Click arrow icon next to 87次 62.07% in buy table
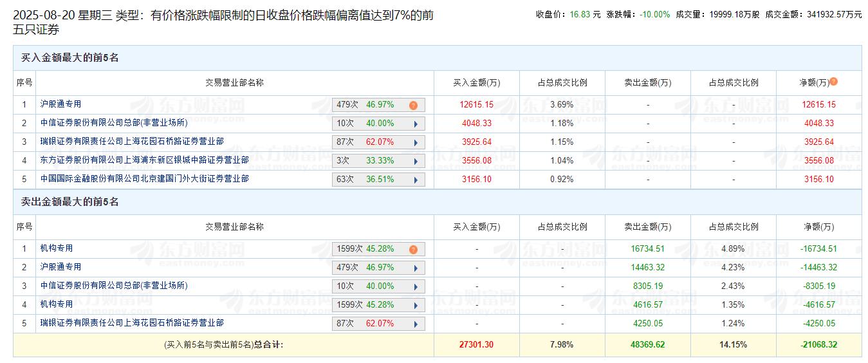The image size is (868, 363). pos(416,142)
